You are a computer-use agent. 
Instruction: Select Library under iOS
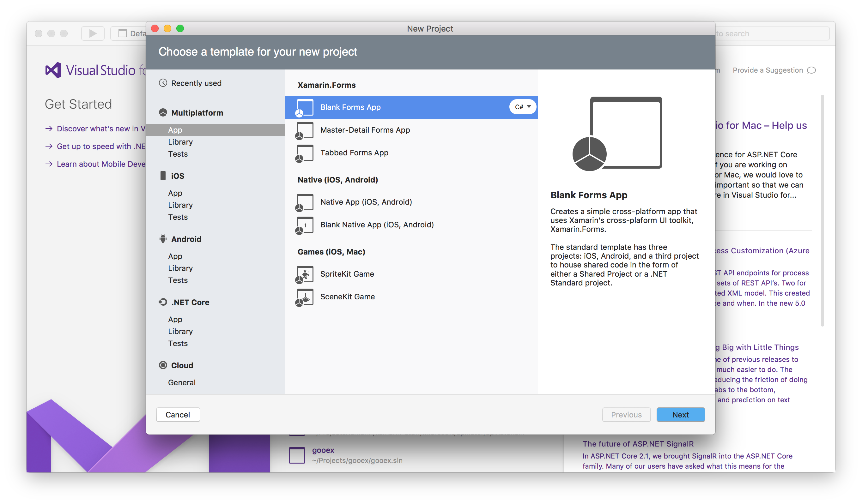click(180, 205)
